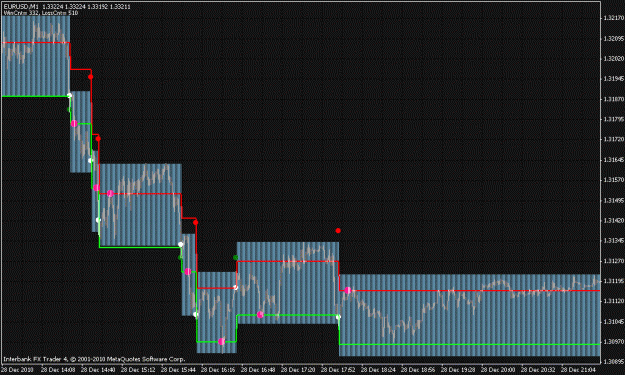The height and width of the screenshot is (375, 625).
Task: Select pink marker on the long rightmost red line
Action: click(348, 290)
